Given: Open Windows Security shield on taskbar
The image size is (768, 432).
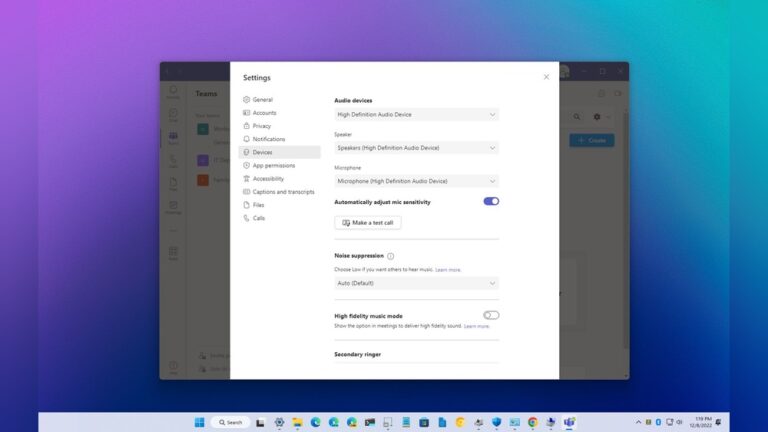Looking at the screenshot, I should click(496, 422).
